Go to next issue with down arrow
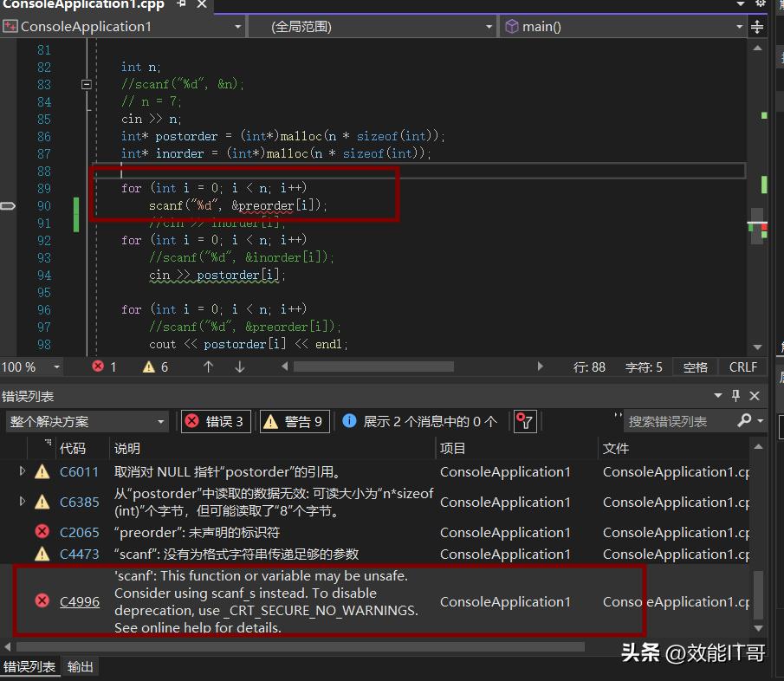Image resolution: width=784 pixels, height=681 pixels. click(x=239, y=367)
